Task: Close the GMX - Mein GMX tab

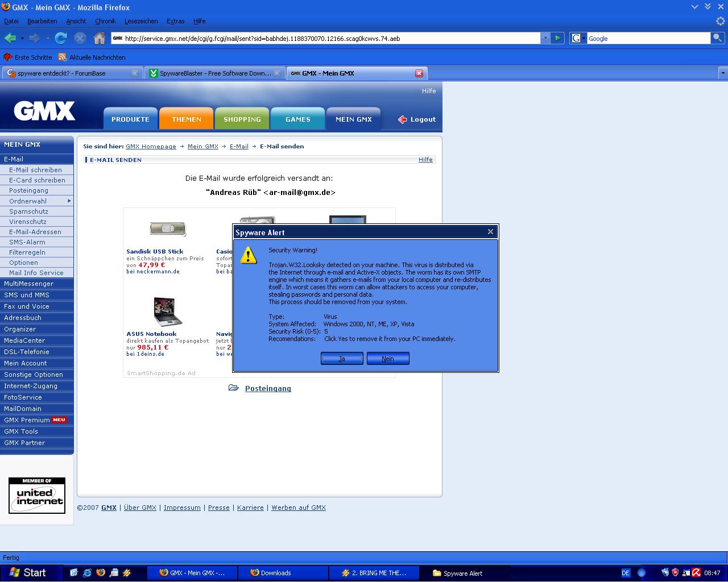Action: (x=419, y=73)
